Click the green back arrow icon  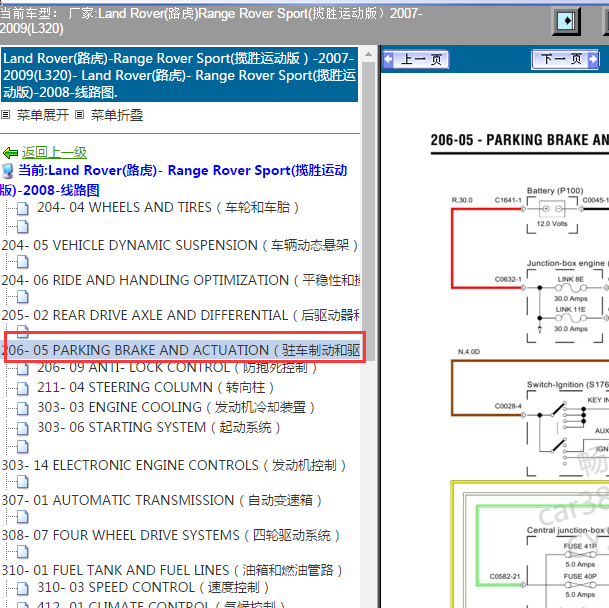click(10, 153)
